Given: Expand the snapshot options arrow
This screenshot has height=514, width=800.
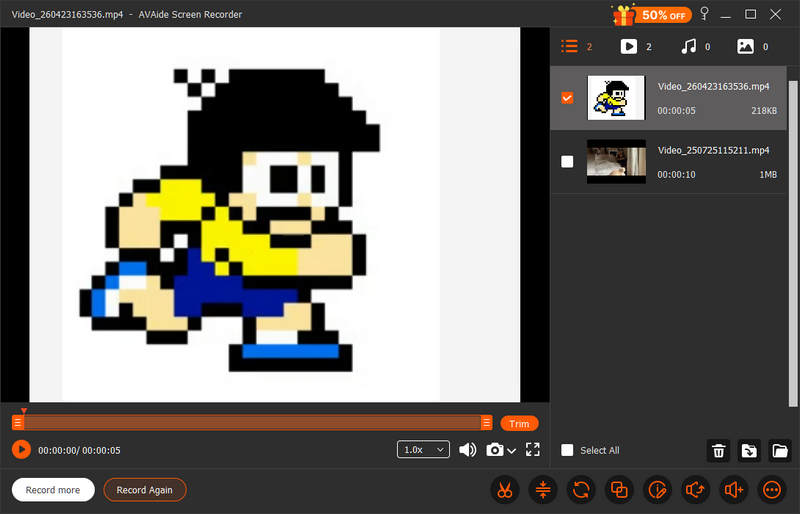Looking at the screenshot, I should coord(512,451).
